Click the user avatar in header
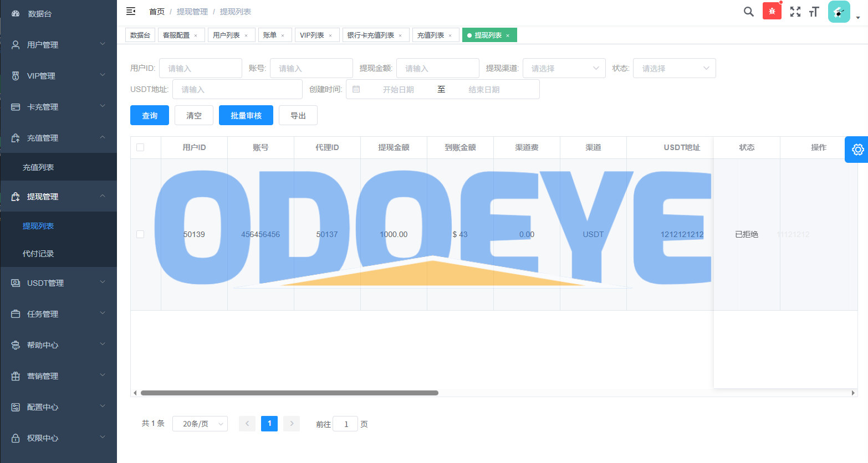Image resolution: width=868 pixels, height=463 pixels. coord(839,12)
